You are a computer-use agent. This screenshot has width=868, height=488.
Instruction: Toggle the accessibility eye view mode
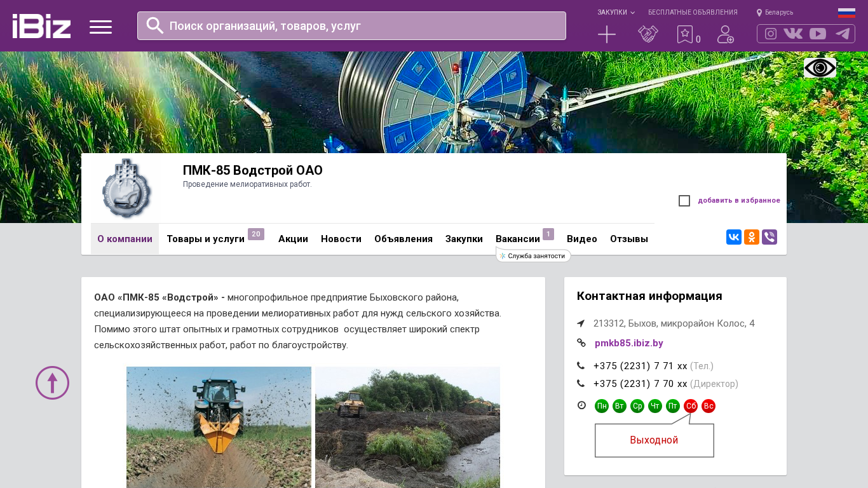click(x=820, y=67)
